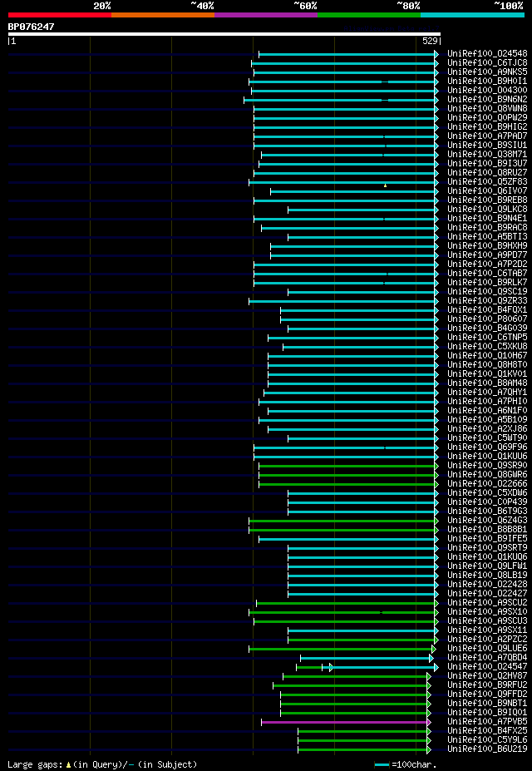Image resolution: width=532 pixels, height=771 pixels.
Task: Select the UniRef100_B8AM48 label
Action: [487, 383]
